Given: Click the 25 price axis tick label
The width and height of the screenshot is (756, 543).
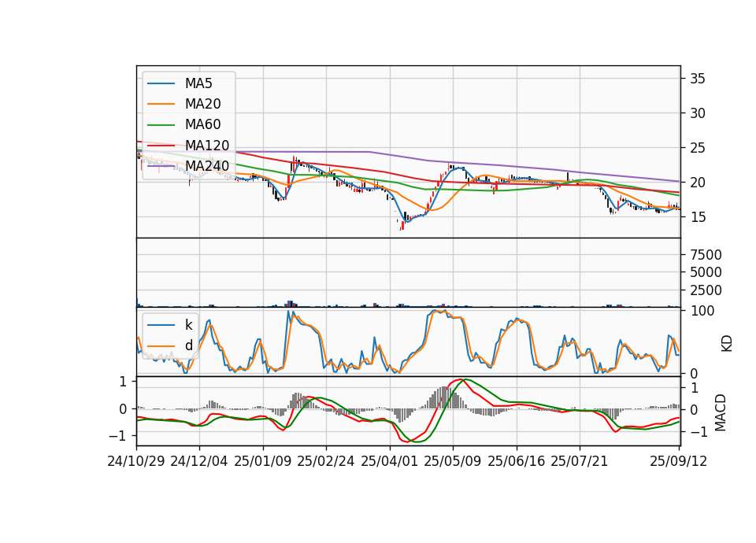Looking at the screenshot, I should click(x=698, y=148).
